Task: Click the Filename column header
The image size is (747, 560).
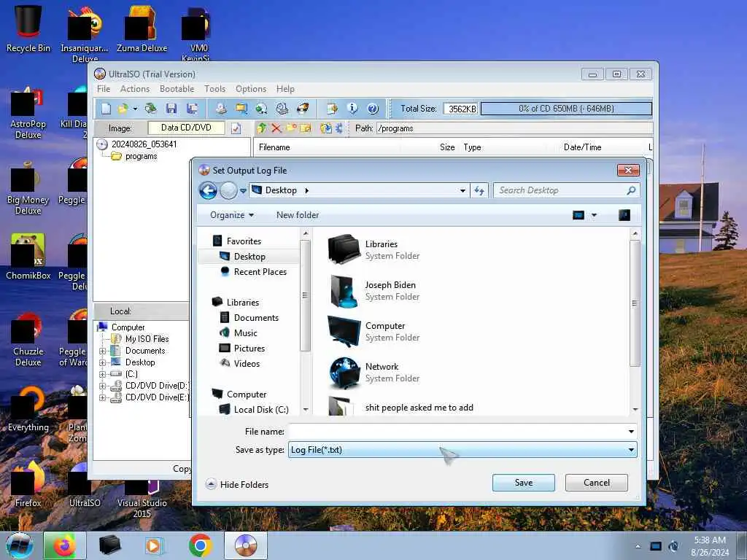Action: 274,147
